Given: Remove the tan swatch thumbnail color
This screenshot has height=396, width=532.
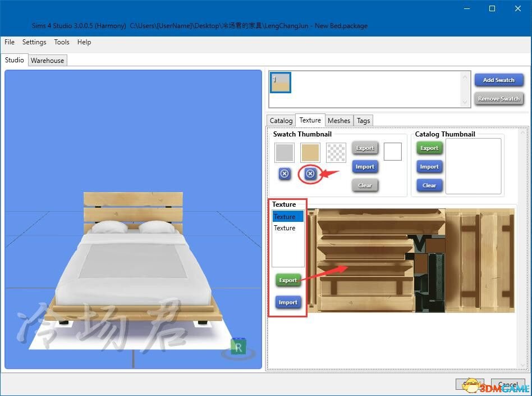Looking at the screenshot, I should pyautogui.click(x=310, y=174).
